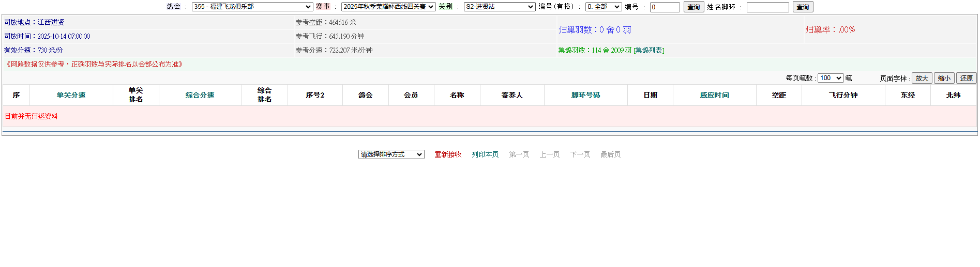Click the 列印本页 print link
Viewport: 980px width, 267px height.
coord(485,154)
